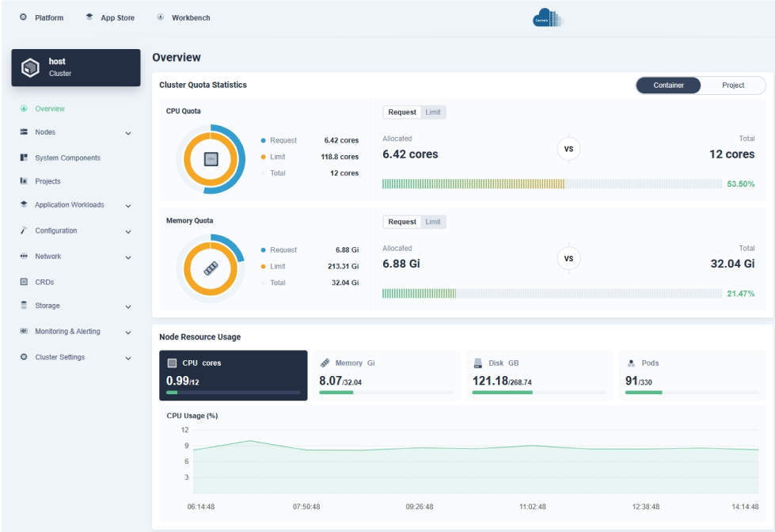This screenshot has width=775, height=532.
Task: Select the Memory Gi usage tab
Action: coord(386,375)
